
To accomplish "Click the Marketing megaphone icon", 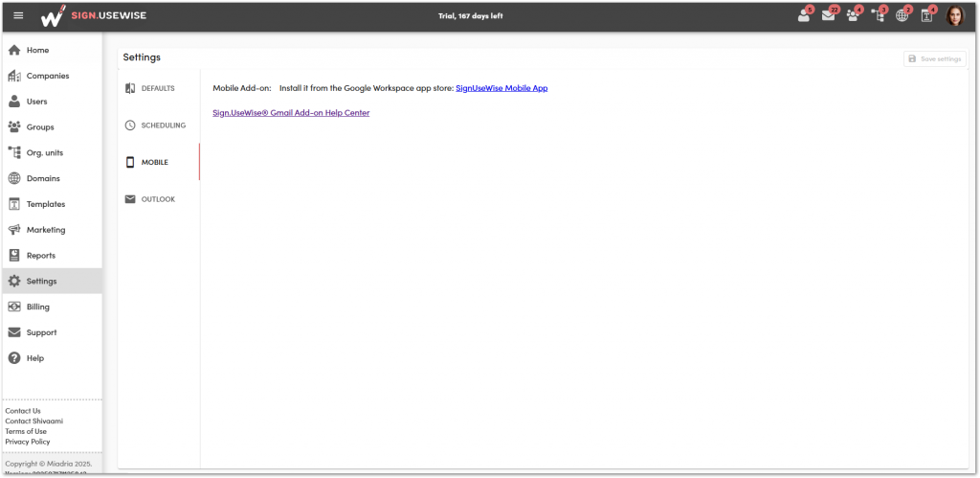I will [14, 230].
